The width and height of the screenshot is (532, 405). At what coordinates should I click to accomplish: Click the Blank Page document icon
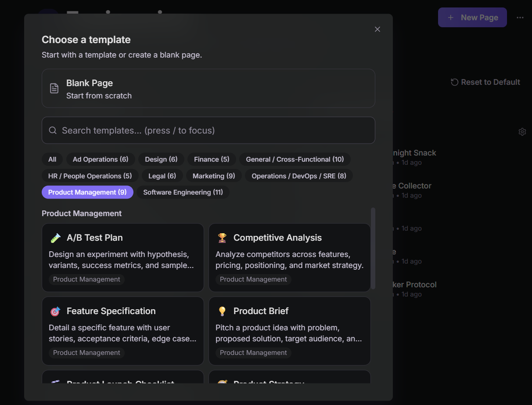[54, 88]
